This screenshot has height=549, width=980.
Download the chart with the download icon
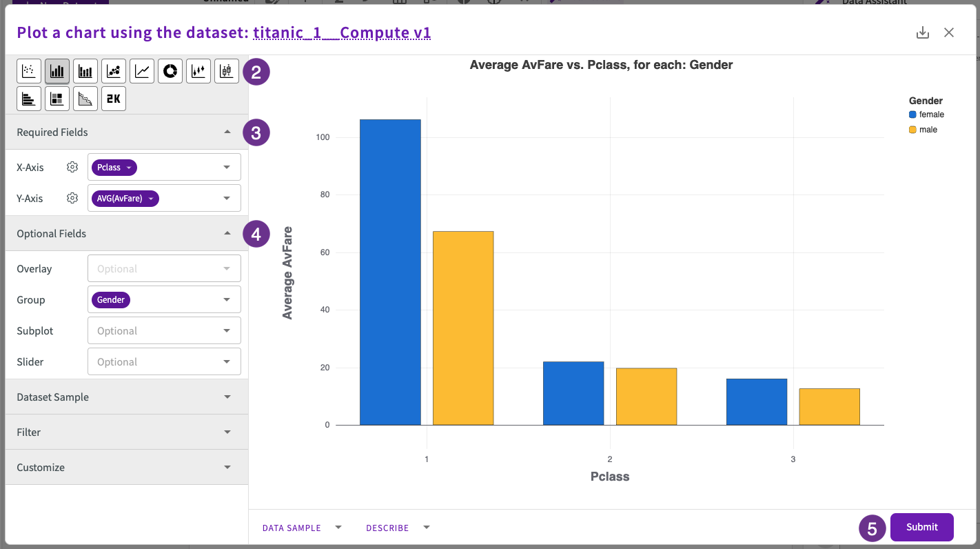tap(923, 32)
